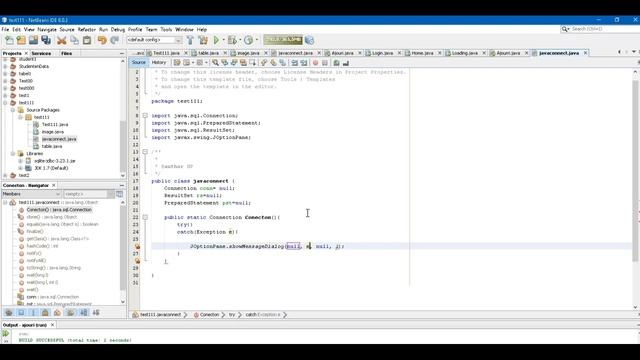This screenshot has height=360, width=640.
Task: Click the Save All toolbar icon
Action: [x=46, y=40]
